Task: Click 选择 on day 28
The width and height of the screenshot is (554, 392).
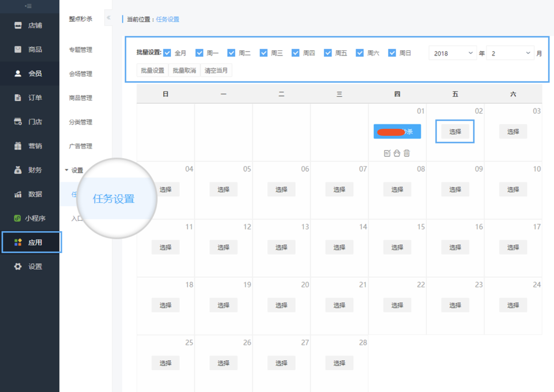Action: 339,363
